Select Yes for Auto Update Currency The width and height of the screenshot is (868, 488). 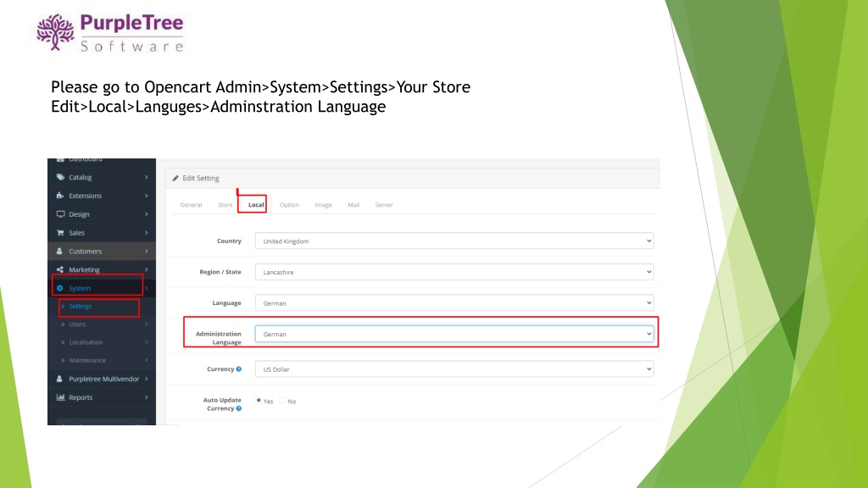259,401
